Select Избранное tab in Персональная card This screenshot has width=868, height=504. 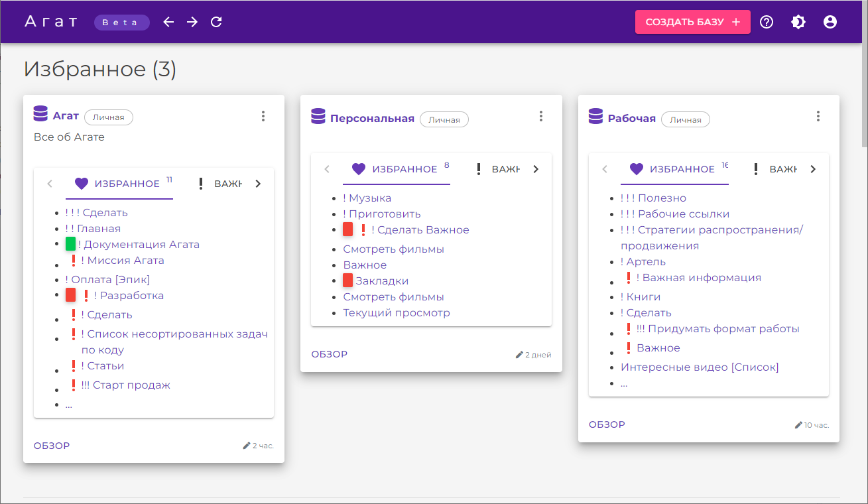[x=396, y=169]
